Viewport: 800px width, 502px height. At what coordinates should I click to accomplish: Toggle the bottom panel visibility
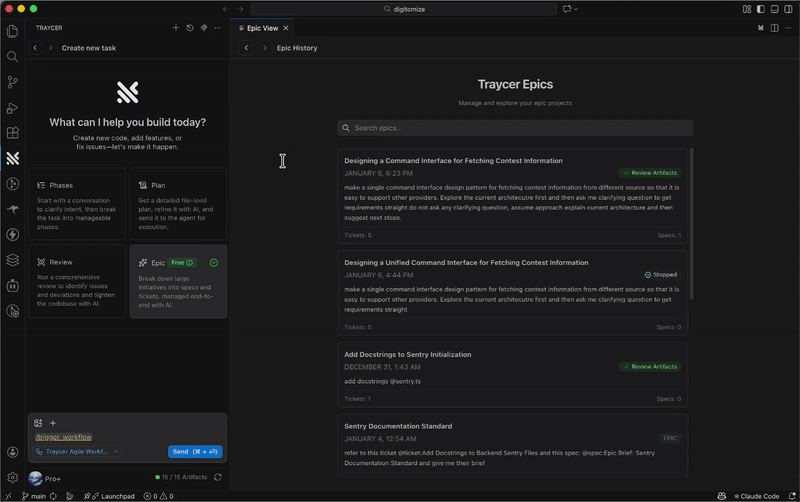tap(774, 9)
